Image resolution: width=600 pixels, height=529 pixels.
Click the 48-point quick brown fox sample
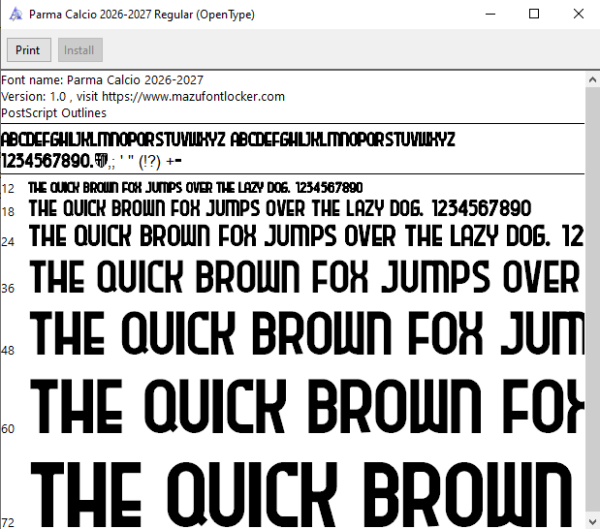(307, 333)
